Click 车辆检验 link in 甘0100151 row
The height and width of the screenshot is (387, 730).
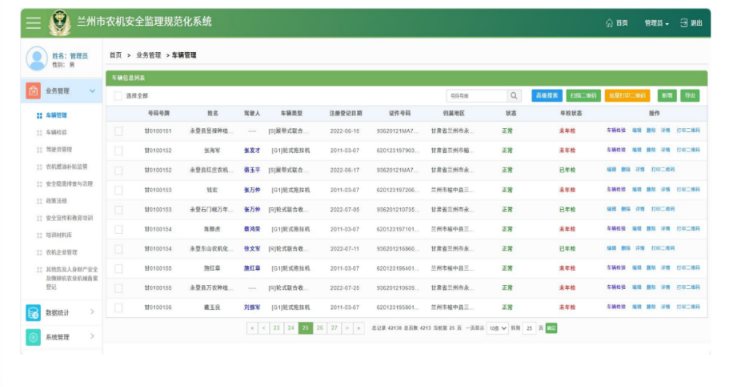point(616,130)
